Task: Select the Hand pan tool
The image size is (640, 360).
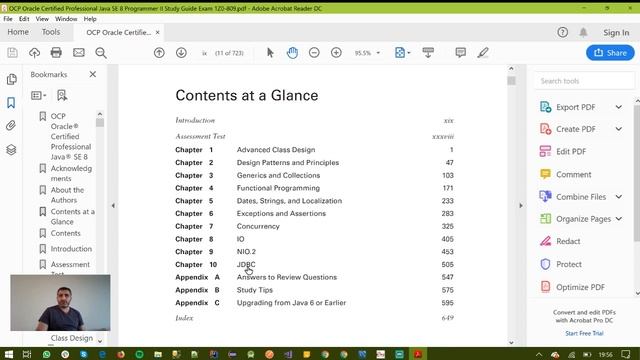Action: coord(292,53)
